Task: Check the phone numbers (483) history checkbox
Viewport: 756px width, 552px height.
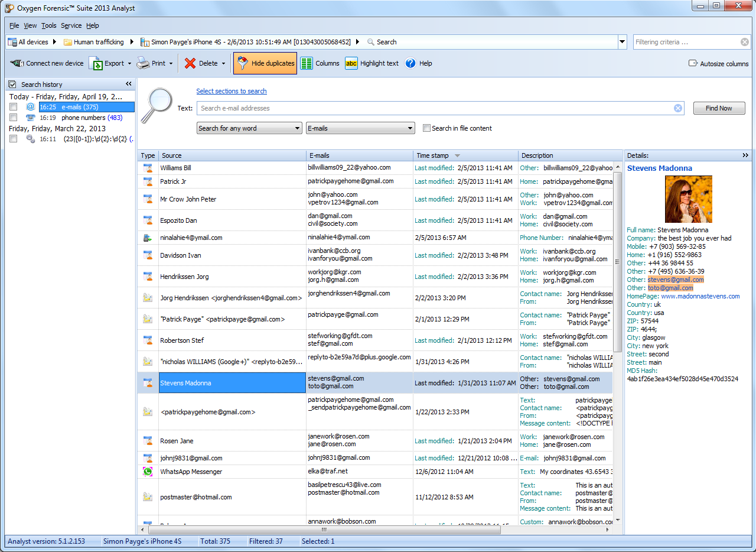Action: point(13,118)
